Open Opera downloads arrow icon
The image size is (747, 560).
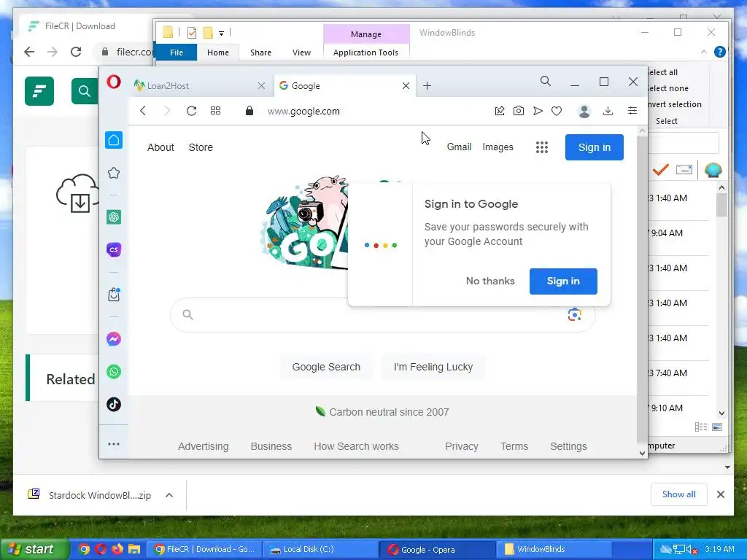tap(608, 111)
